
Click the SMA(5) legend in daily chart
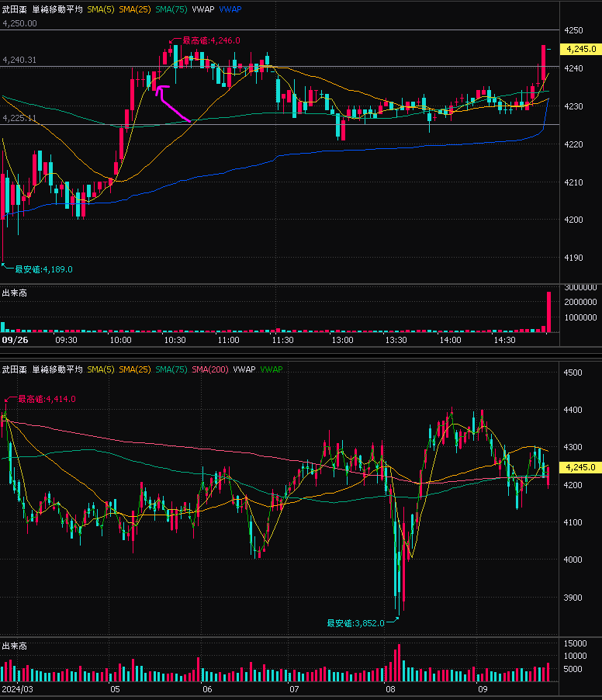[x=100, y=369]
